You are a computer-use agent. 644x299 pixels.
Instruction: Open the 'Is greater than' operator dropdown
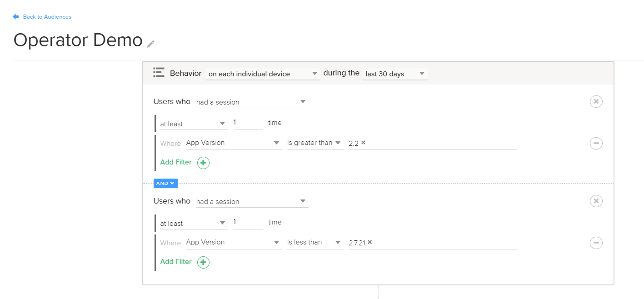315,143
